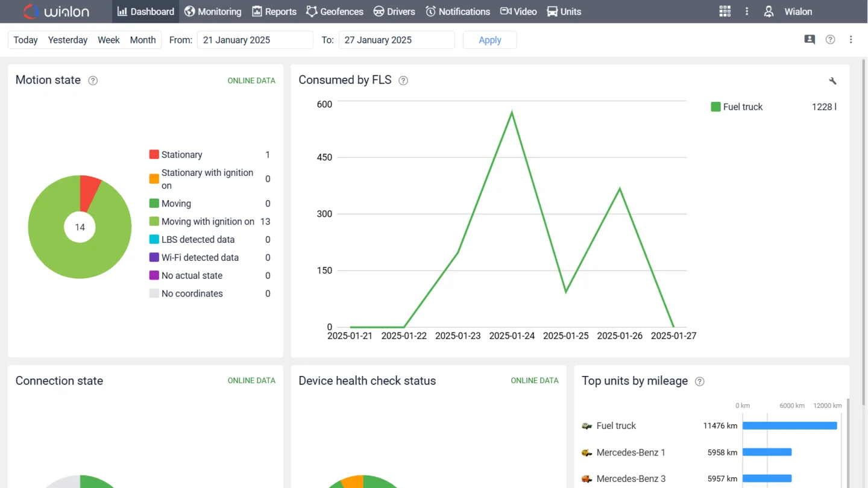Click the Wialon logo
The image size is (868, 488).
55,11
